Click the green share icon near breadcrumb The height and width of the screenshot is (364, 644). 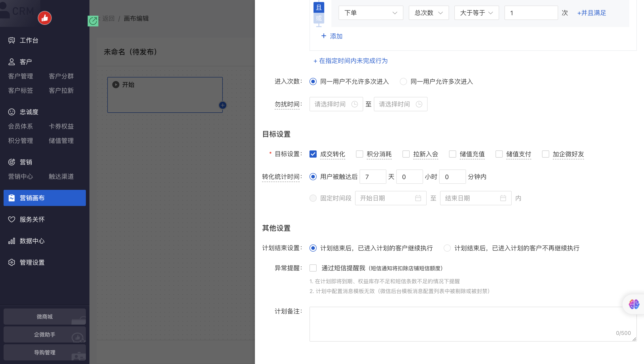pos(93,21)
